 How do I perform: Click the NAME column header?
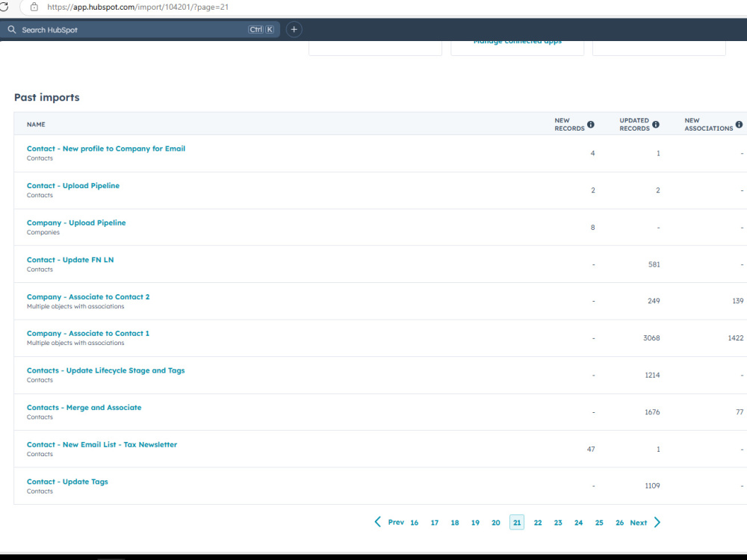click(x=36, y=124)
